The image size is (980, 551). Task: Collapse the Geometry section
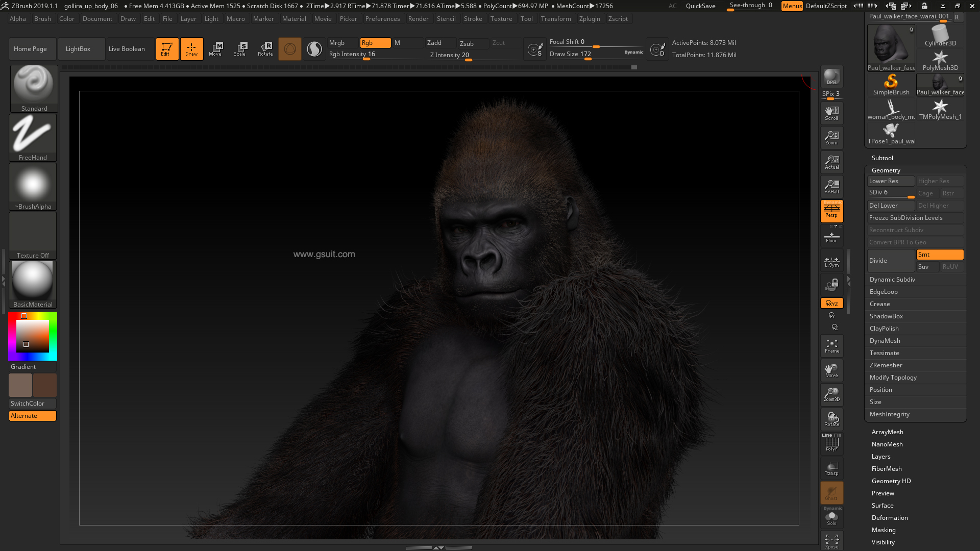pos(886,170)
